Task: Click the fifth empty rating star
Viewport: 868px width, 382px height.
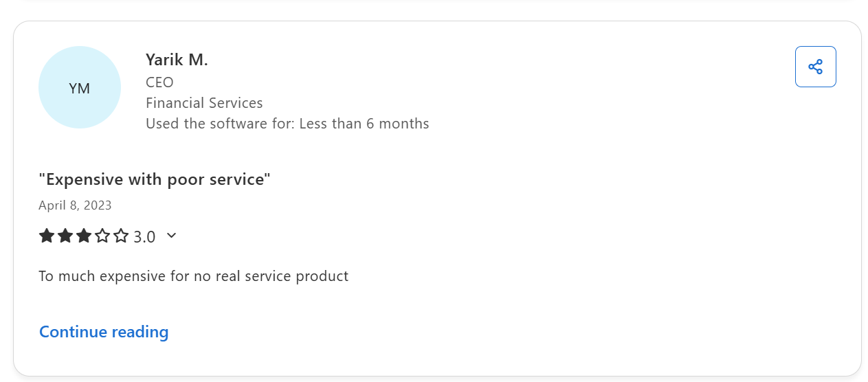Action: pos(121,236)
